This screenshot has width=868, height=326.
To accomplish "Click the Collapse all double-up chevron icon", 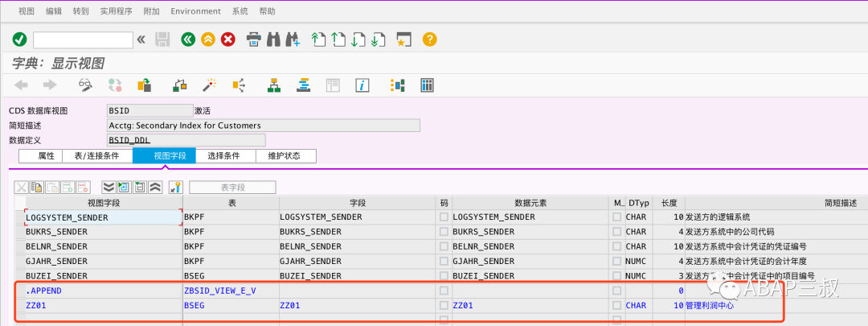I will [x=156, y=188].
